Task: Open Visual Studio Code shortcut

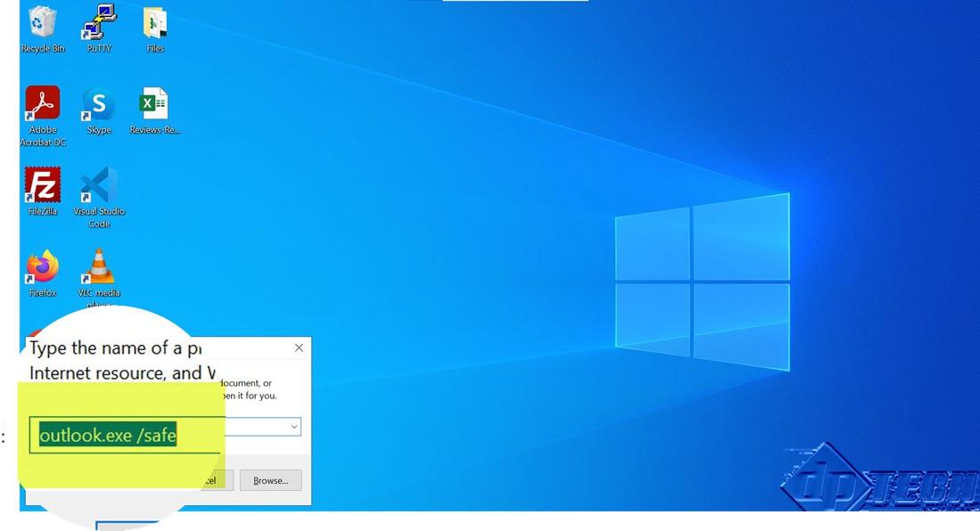Action: [x=99, y=185]
